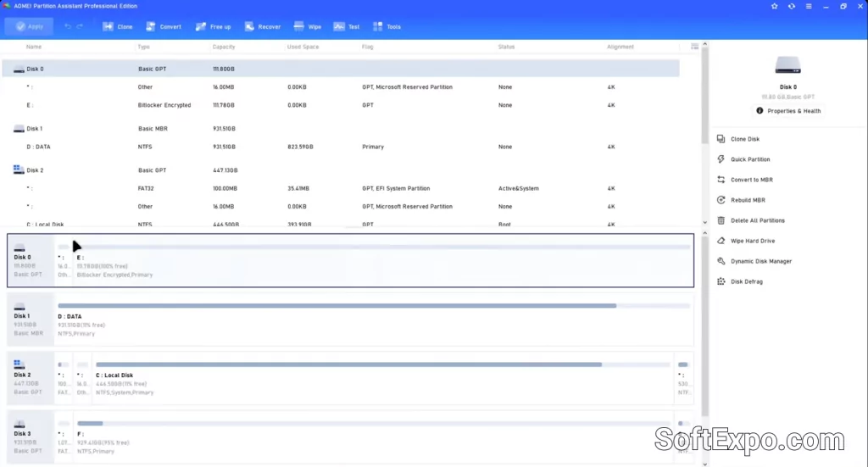The height and width of the screenshot is (467, 868).
Task: Click the Alignment column header
Action: [x=620, y=47]
